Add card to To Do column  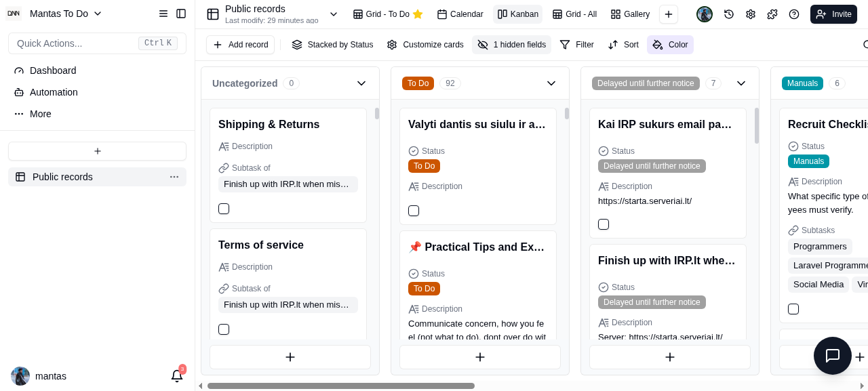click(x=480, y=357)
